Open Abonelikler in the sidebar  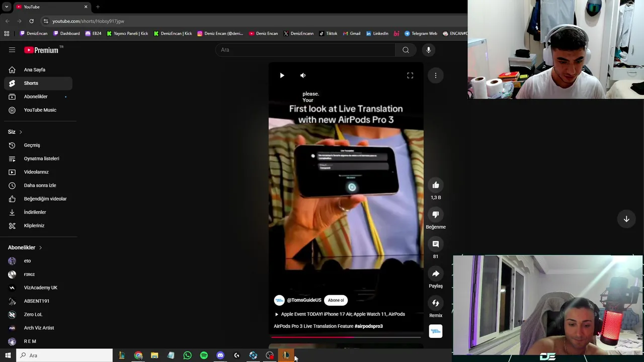point(38,97)
